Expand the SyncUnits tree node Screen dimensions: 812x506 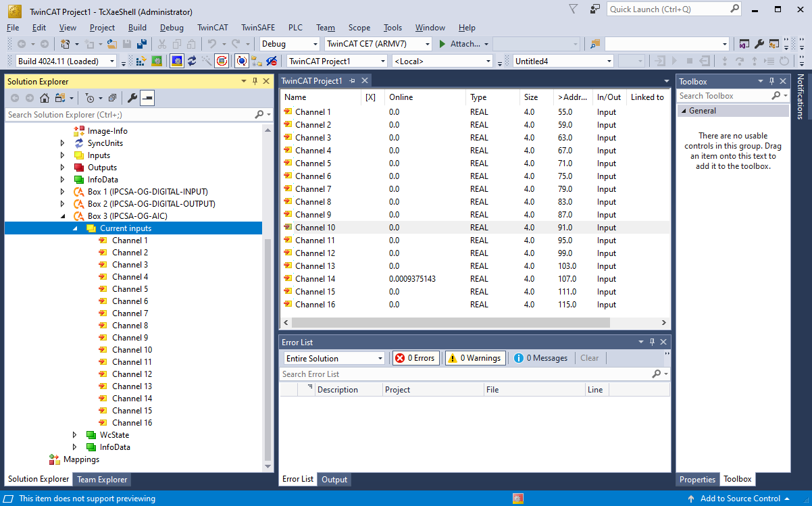tap(63, 143)
